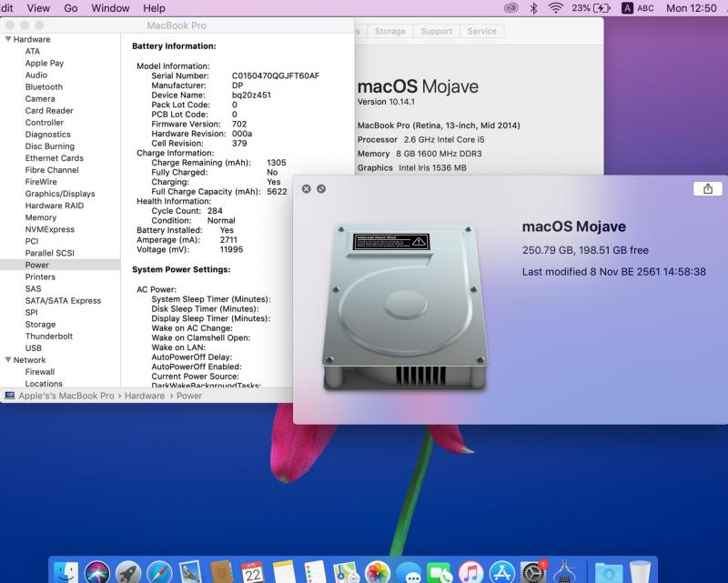
Task: Launch iTunes from the Dock
Action: 470,572
